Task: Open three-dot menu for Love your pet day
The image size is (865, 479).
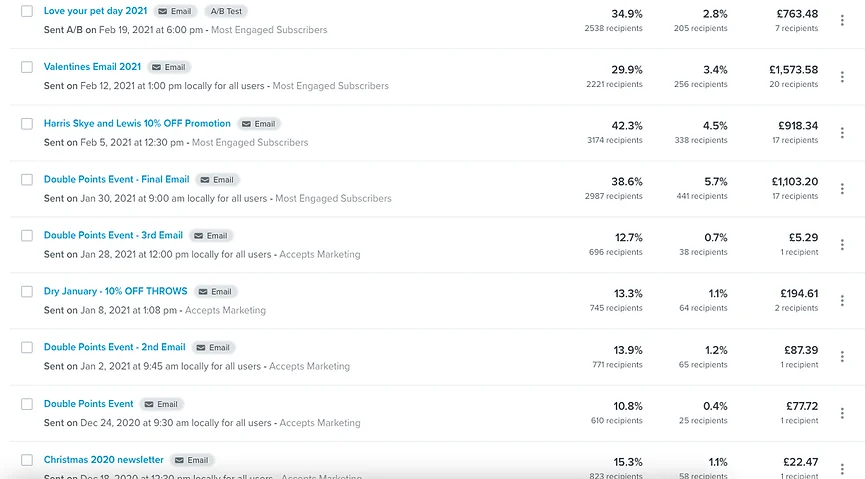Action: click(x=845, y=22)
